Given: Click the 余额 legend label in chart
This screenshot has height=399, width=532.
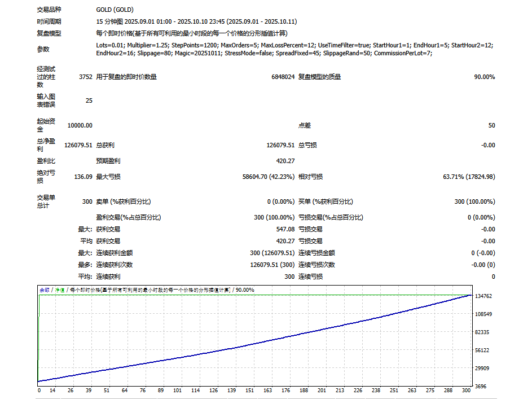Looking at the screenshot, I should click(45, 290).
